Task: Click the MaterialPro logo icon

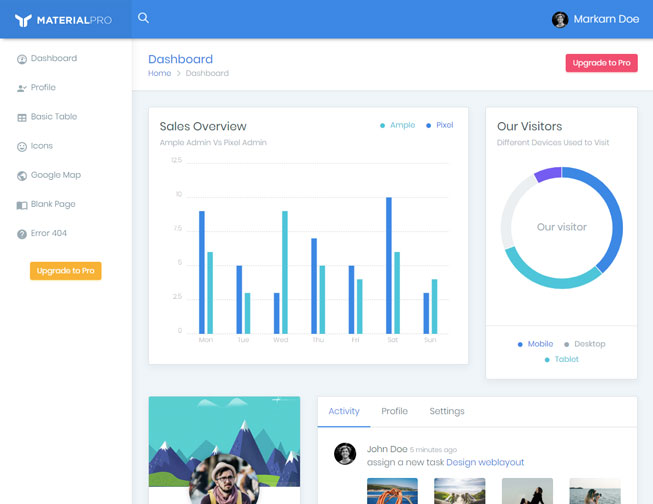Action: (23, 20)
